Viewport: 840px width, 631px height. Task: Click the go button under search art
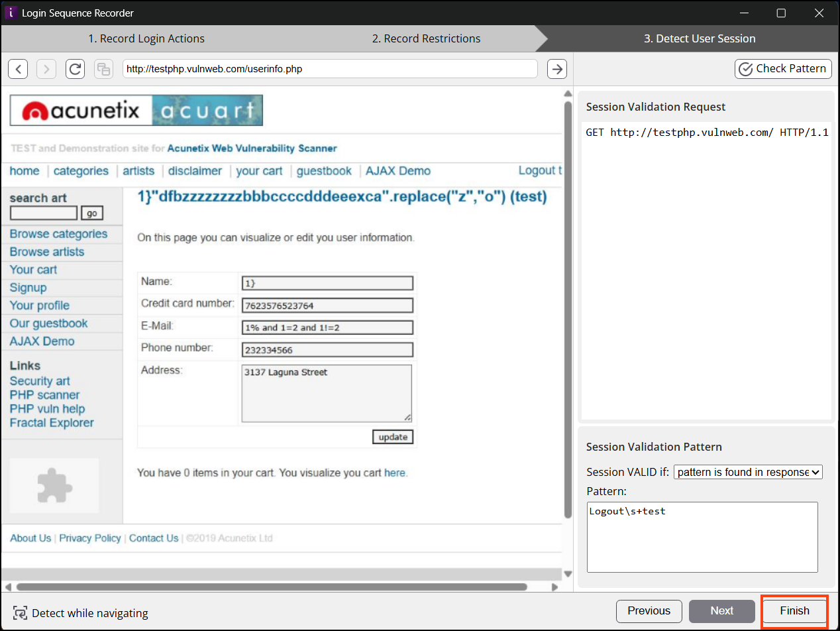(x=91, y=213)
